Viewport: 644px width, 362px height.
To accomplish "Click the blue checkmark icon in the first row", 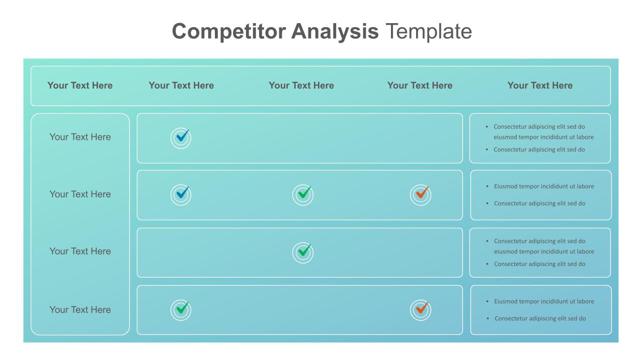I will tap(181, 137).
